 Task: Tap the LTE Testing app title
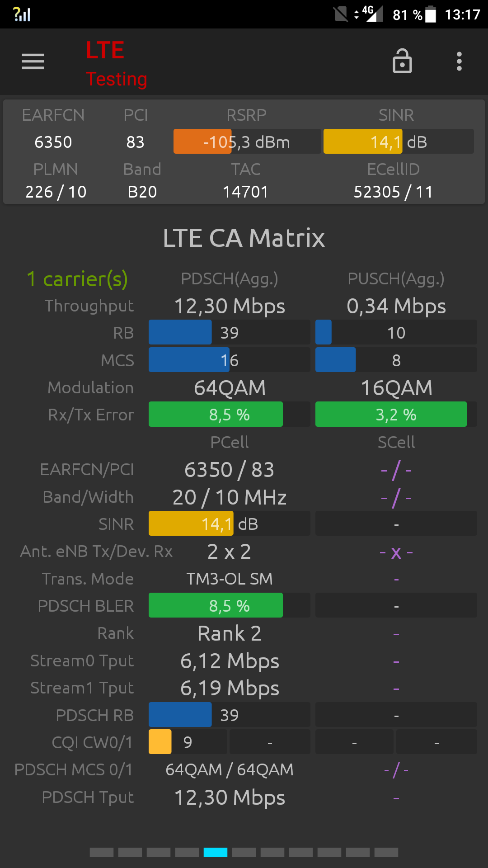(x=117, y=64)
